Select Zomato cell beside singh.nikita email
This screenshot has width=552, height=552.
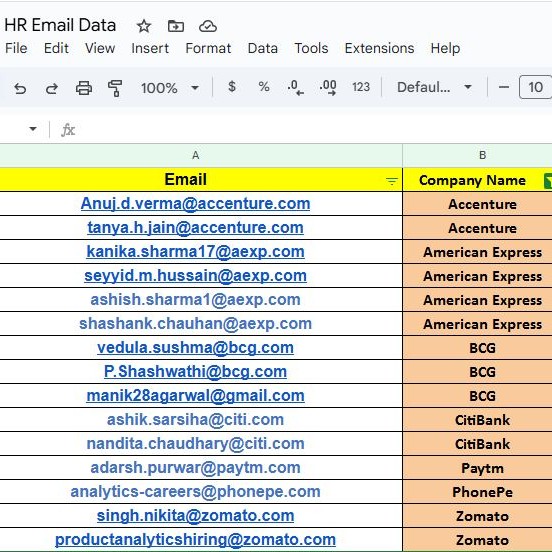(478, 516)
